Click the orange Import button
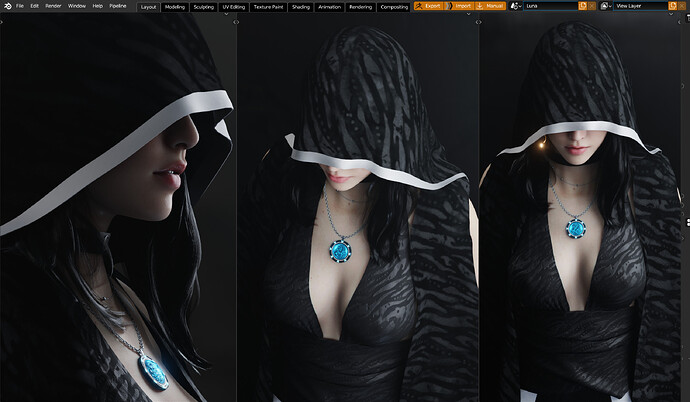 [x=459, y=6]
